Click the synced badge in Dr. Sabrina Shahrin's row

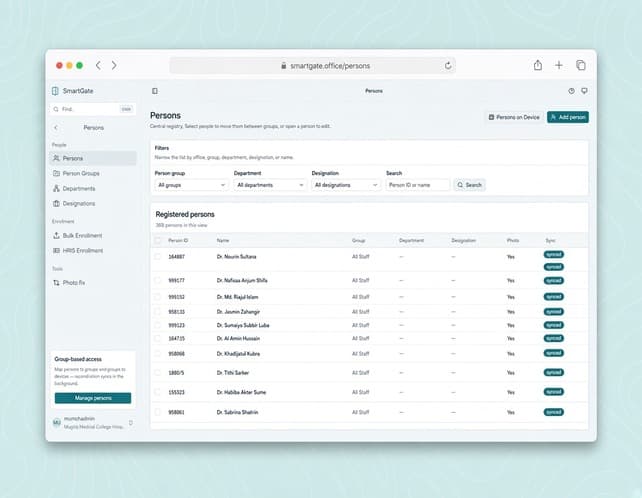pyautogui.click(x=554, y=412)
